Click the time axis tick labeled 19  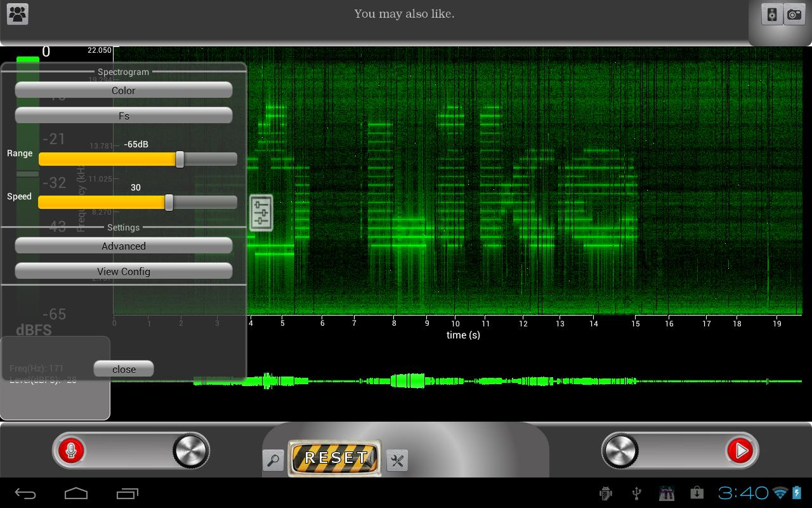pos(777,323)
